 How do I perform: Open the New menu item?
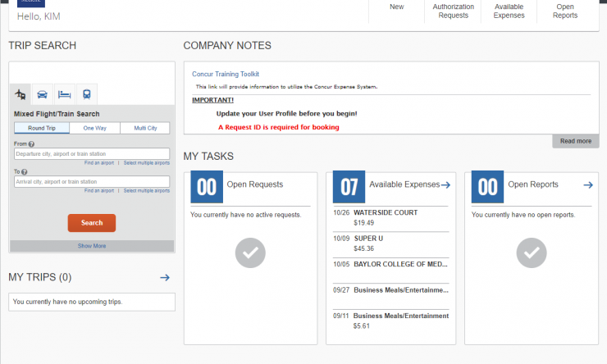click(397, 7)
